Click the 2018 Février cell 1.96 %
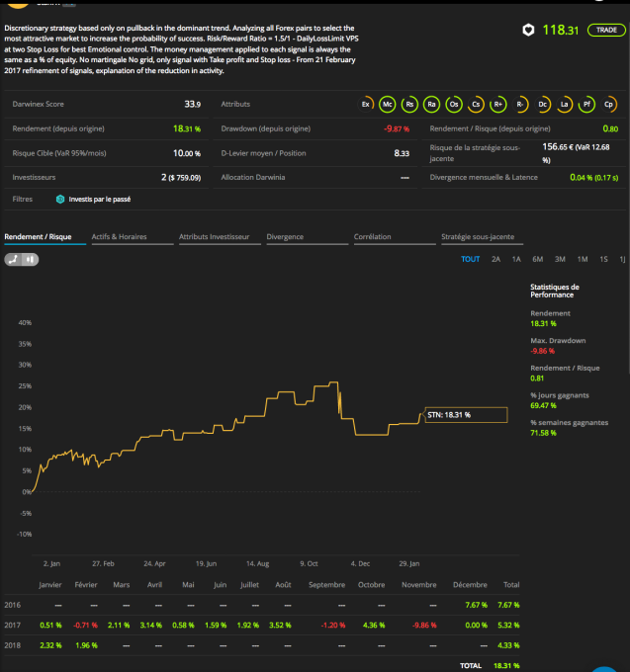This screenshot has height=672, width=630. [x=86, y=645]
